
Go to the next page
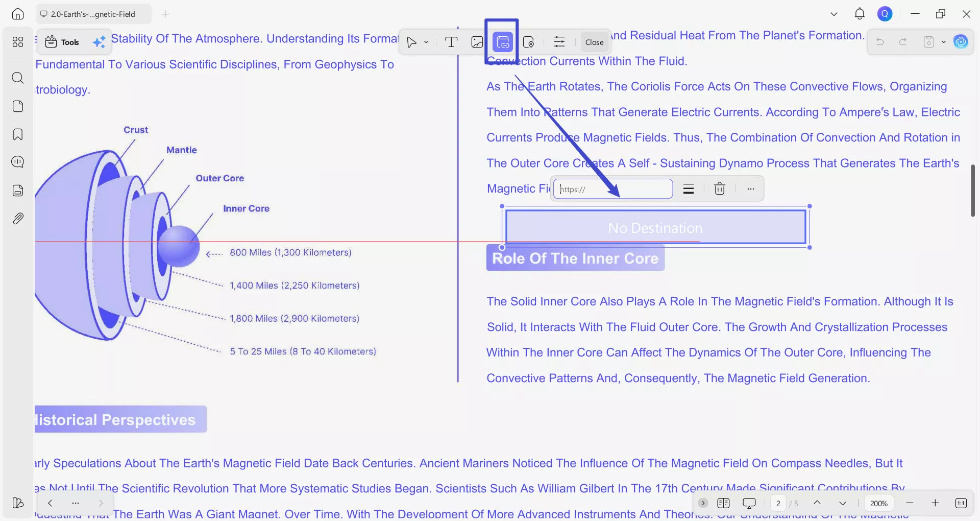(843, 503)
